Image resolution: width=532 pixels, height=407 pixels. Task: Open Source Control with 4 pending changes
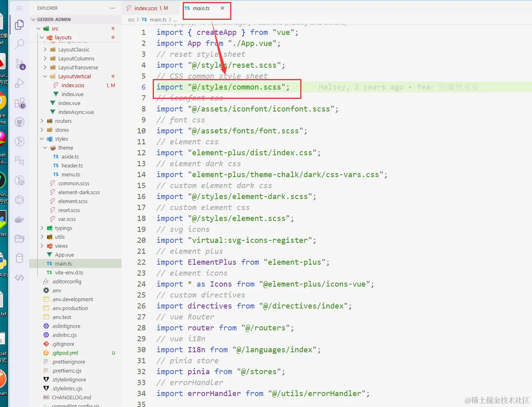(x=20, y=64)
